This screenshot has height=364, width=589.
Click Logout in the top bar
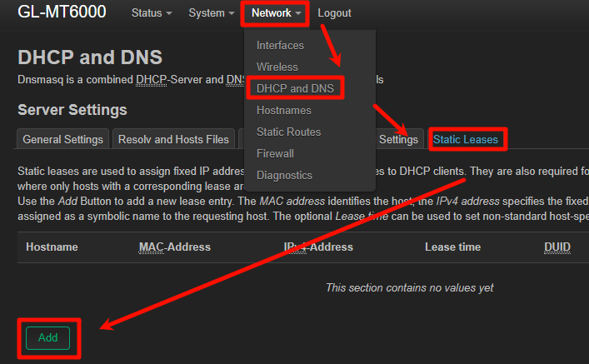tap(334, 13)
